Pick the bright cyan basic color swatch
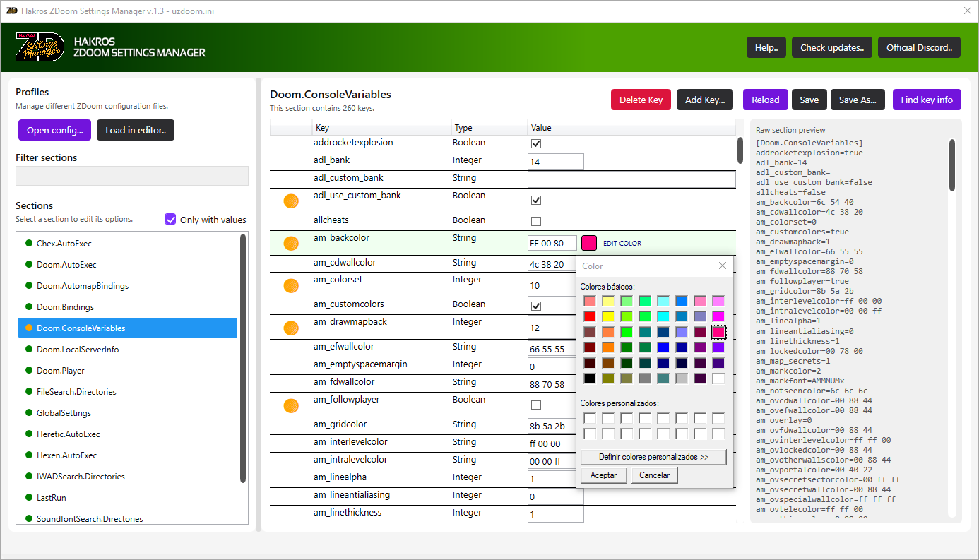Viewport: 979px width, 560px height. pyautogui.click(x=663, y=316)
